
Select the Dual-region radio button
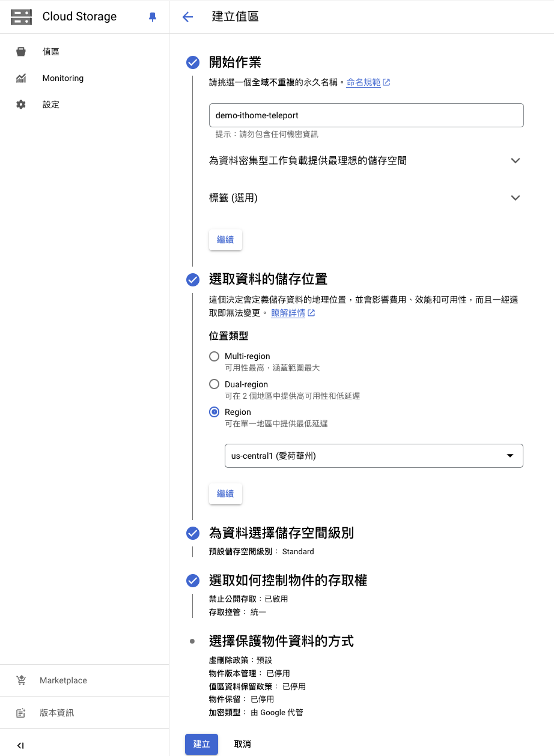point(214,384)
